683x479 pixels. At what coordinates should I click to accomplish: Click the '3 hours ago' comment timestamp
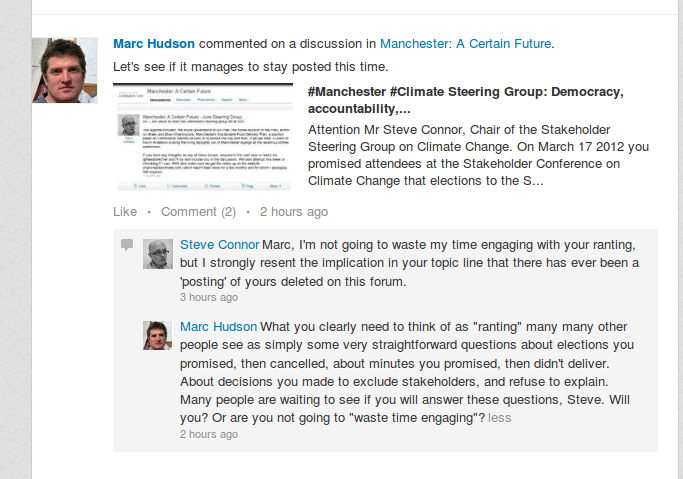pos(208,297)
